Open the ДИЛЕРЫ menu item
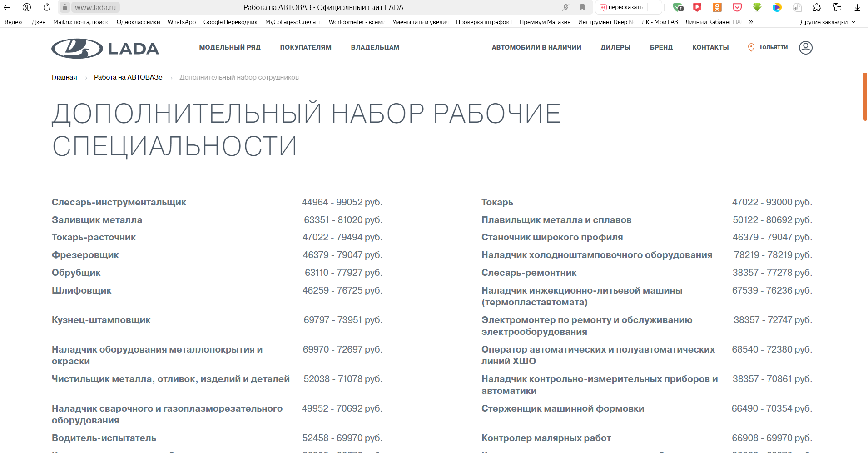 point(615,47)
